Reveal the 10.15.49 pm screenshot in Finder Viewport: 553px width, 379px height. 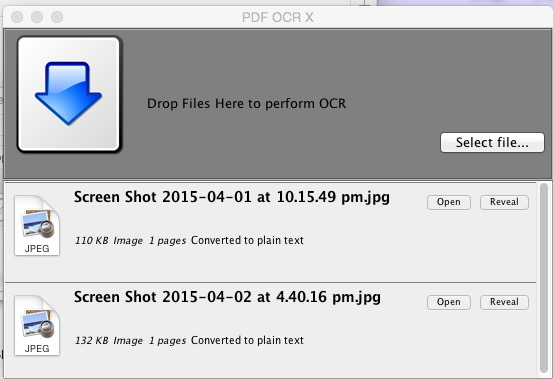tap(504, 202)
